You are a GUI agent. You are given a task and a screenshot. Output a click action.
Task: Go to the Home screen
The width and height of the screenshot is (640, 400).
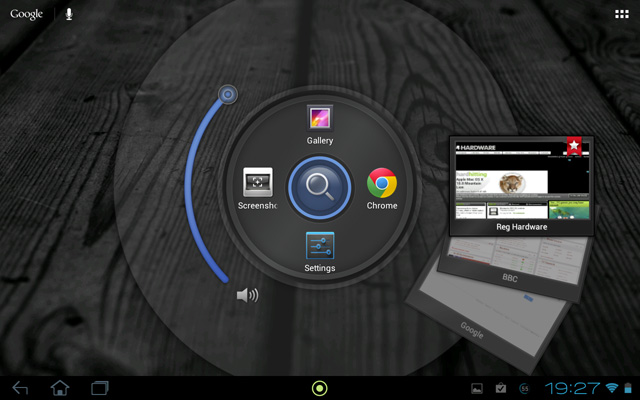pyautogui.click(x=60, y=388)
